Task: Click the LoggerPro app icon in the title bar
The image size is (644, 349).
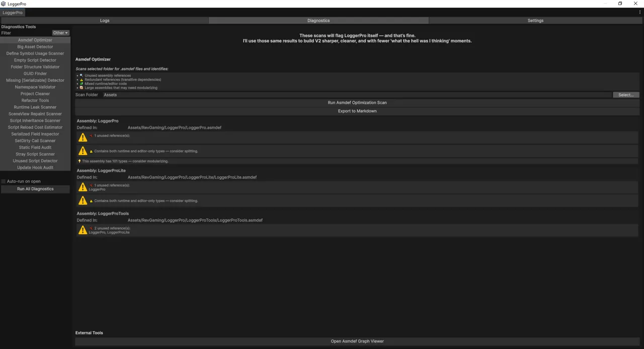Action: 4,4
